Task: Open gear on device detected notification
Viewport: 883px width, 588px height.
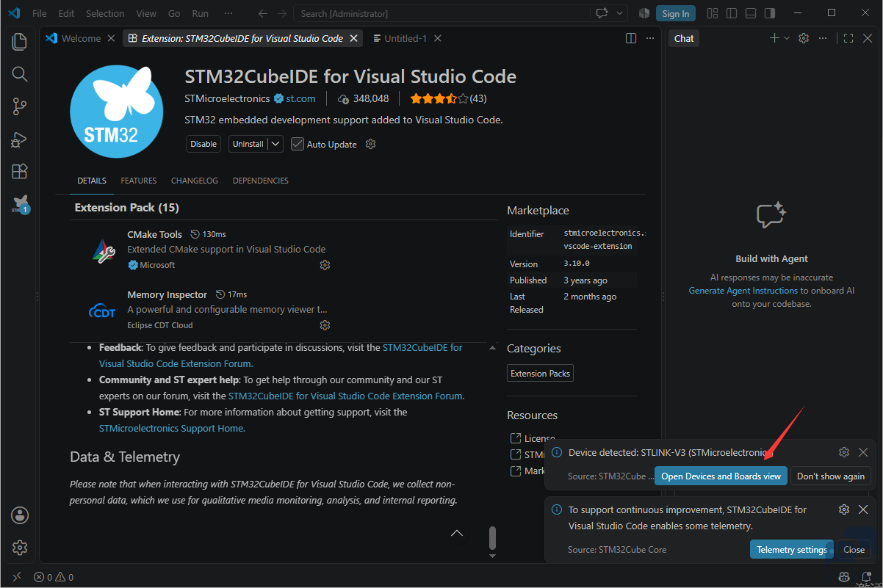Action: pos(844,452)
